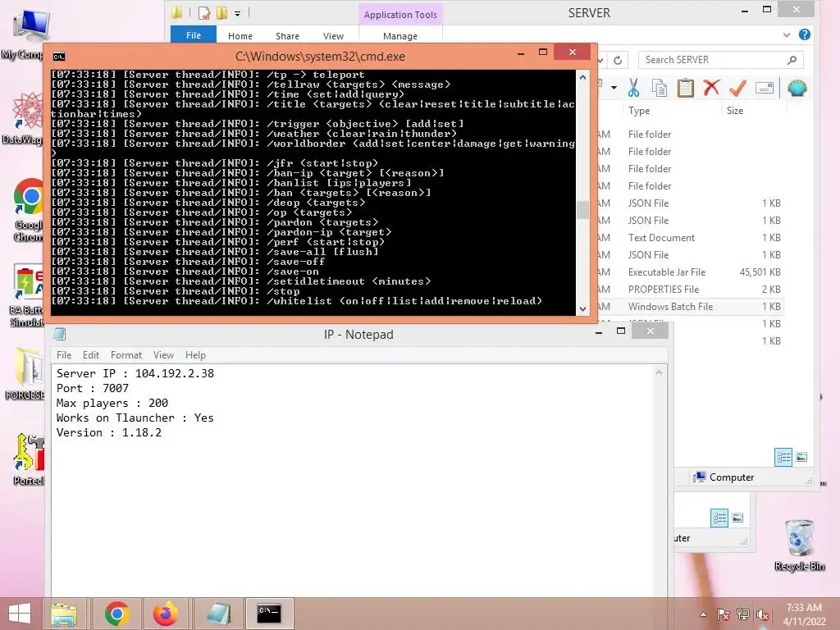Select the Executable Jar File row

tap(691, 272)
